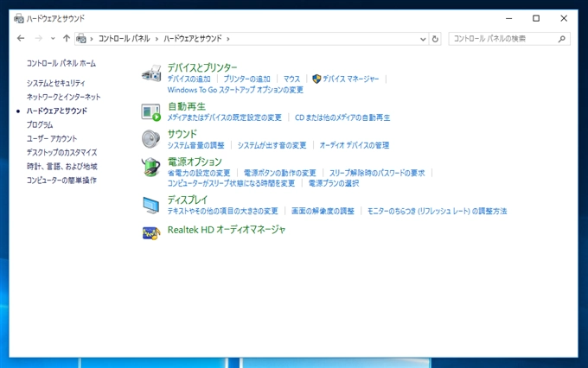Click システムが出す音の変更 link

tap(272, 145)
